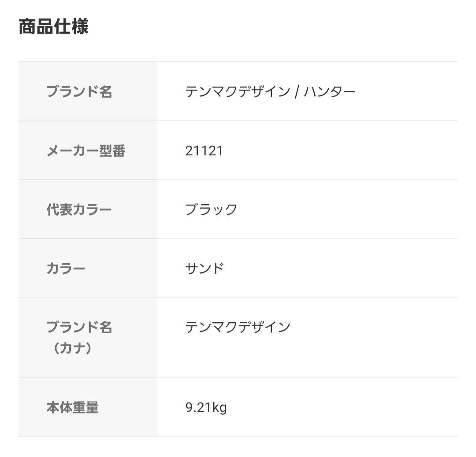Tap the 型番 kanji in model label
Viewport: 476px width, 457px height.
(112, 151)
